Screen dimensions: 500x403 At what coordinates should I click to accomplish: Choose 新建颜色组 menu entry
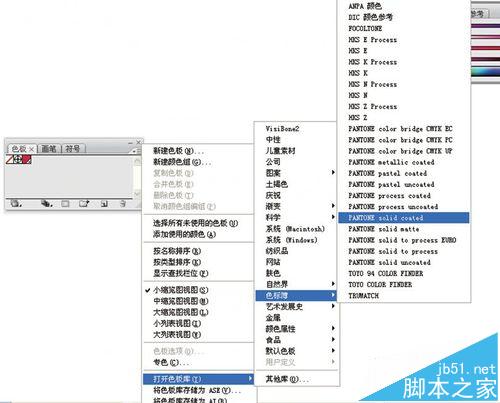(x=182, y=162)
